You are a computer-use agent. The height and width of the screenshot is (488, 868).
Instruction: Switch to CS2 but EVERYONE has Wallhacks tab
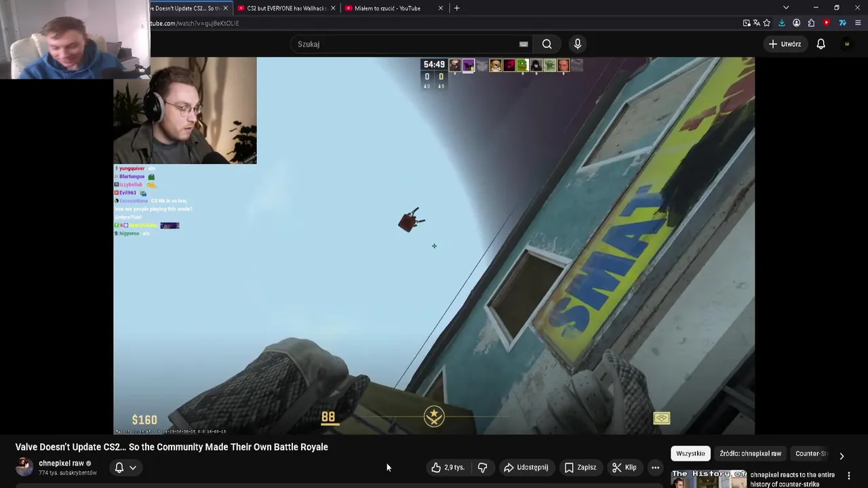coord(286,8)
